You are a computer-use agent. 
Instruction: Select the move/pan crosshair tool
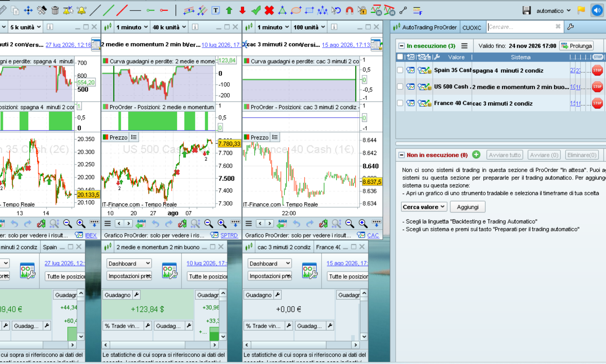(28, 11)
